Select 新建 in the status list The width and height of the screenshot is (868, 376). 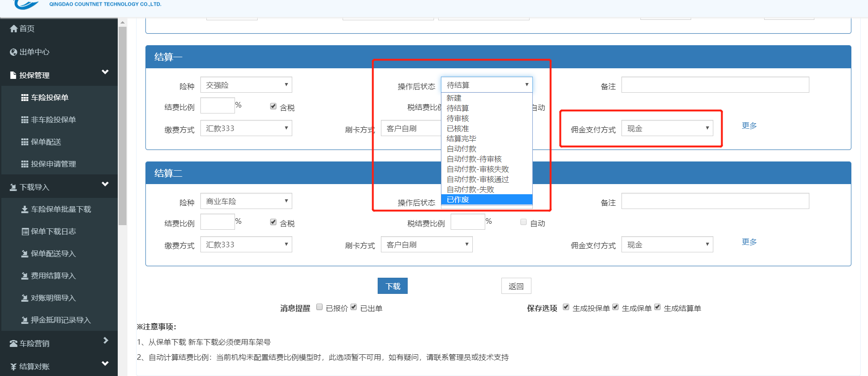(487, 98)
